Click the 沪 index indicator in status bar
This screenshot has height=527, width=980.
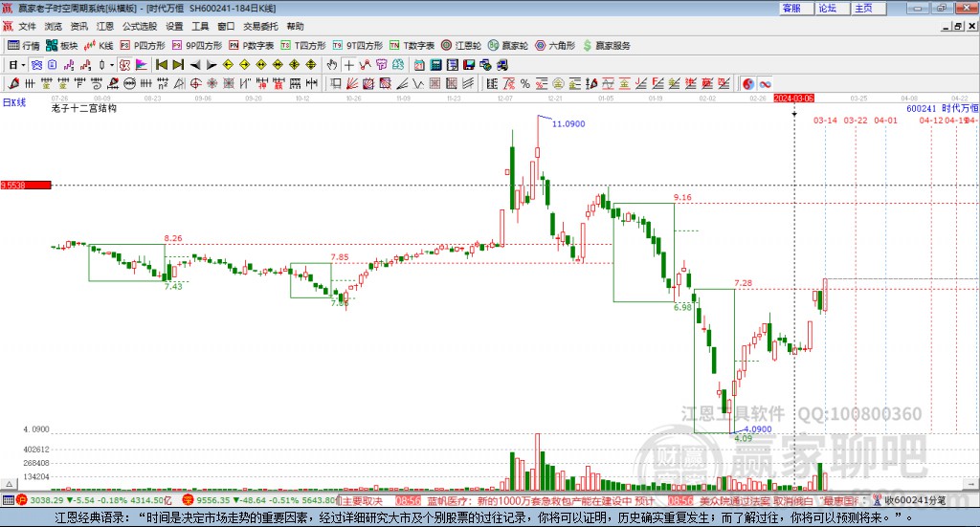point(21,500)
